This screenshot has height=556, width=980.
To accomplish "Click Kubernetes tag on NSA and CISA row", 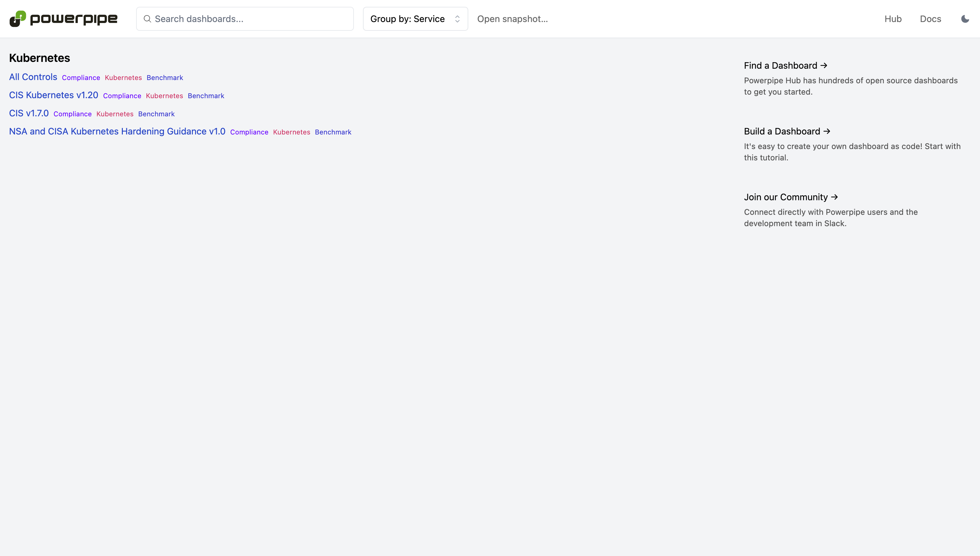I will pos(292,132).
